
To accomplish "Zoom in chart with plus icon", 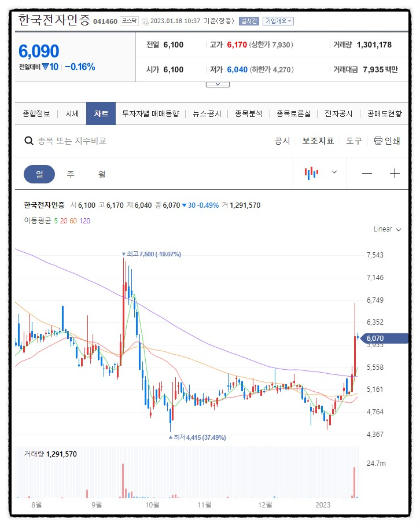I will point(395,174).
